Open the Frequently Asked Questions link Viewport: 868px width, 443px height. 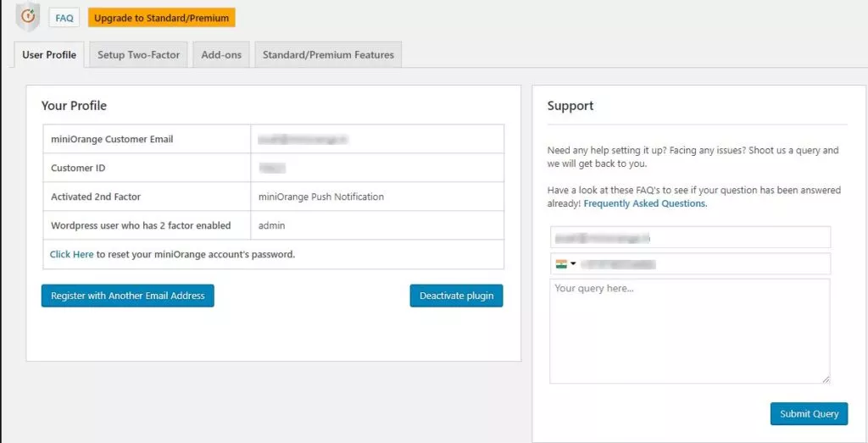[x=645, y=203]
